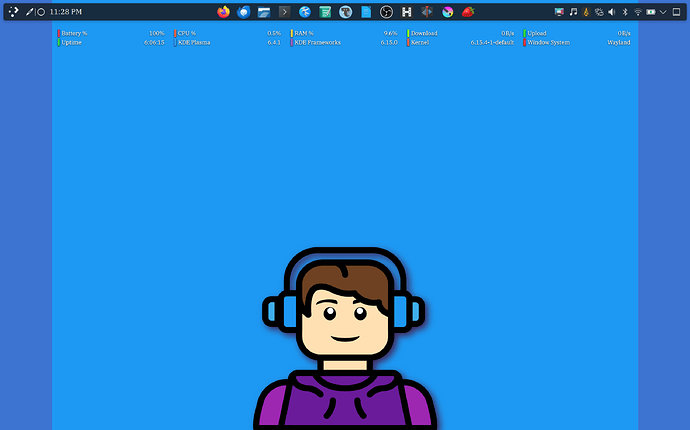Click the Uptime label

(71, 43)
